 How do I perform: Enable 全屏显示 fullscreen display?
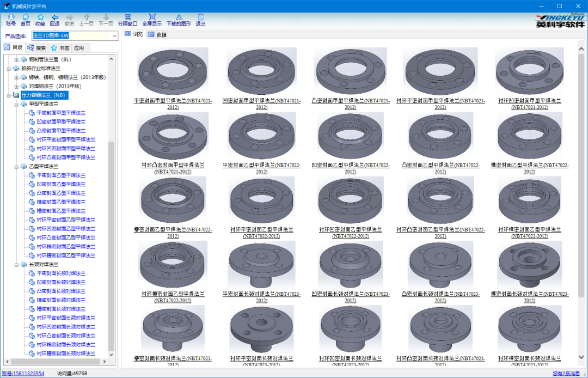pyautogui.click(x=152, y=20)
